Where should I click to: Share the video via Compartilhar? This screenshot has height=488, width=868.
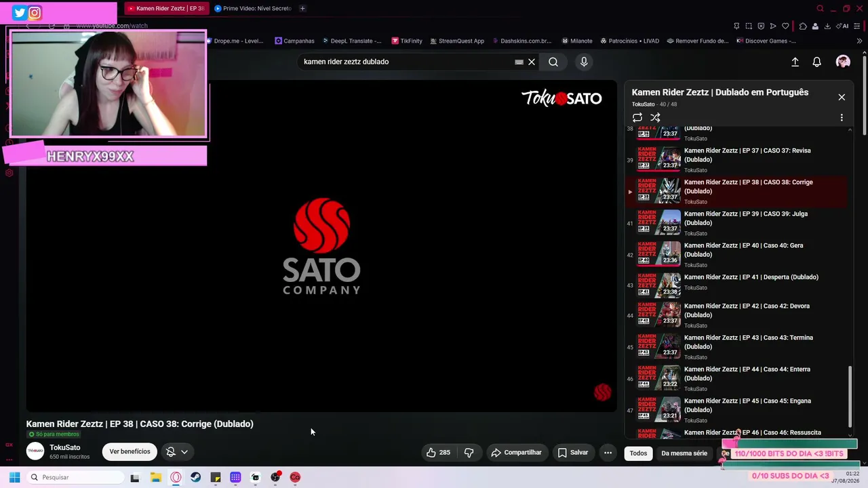(517, 452)
